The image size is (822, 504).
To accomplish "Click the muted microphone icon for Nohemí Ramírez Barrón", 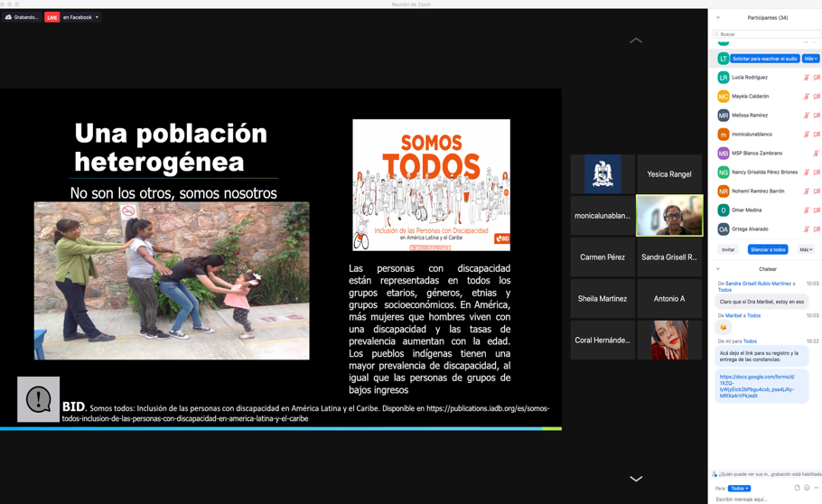I will tap(807, 191).
